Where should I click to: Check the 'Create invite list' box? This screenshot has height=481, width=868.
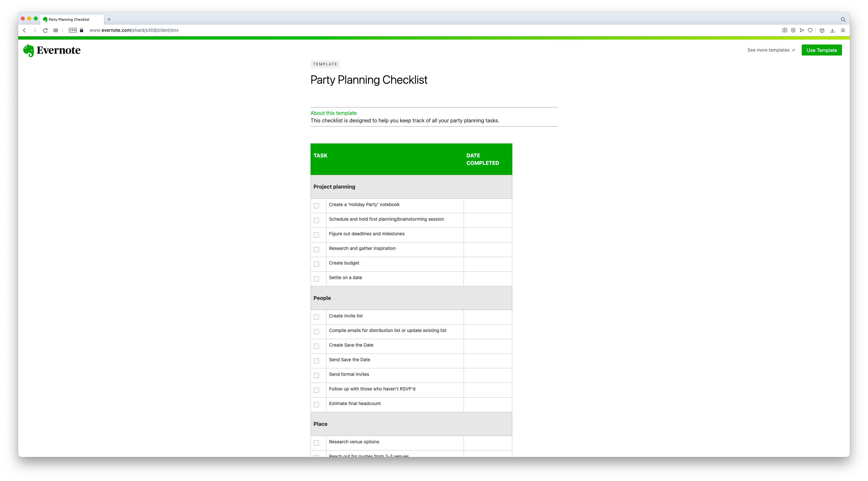[316, 317]
